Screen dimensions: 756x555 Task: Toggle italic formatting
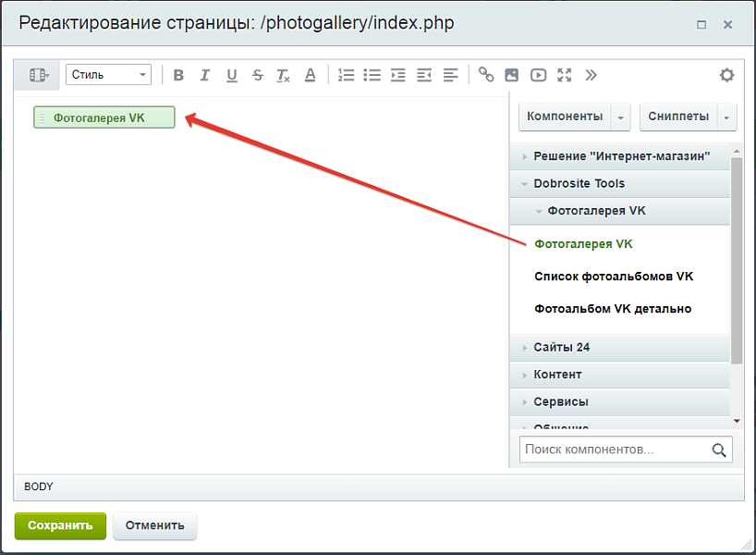pos(205,75)
